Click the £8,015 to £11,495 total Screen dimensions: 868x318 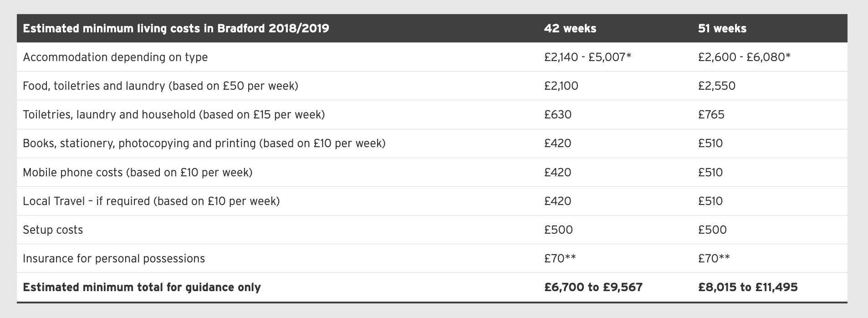pyautogui.click(x=748, y=287)
